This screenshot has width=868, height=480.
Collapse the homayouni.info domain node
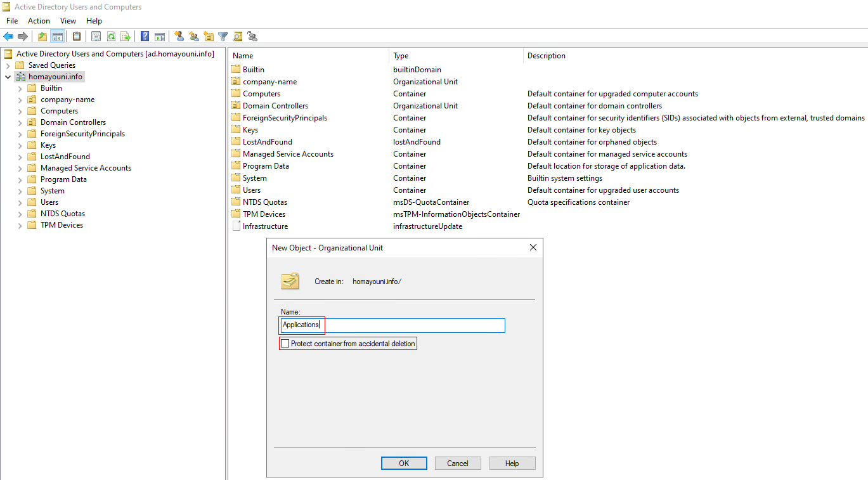pos(8,77)
